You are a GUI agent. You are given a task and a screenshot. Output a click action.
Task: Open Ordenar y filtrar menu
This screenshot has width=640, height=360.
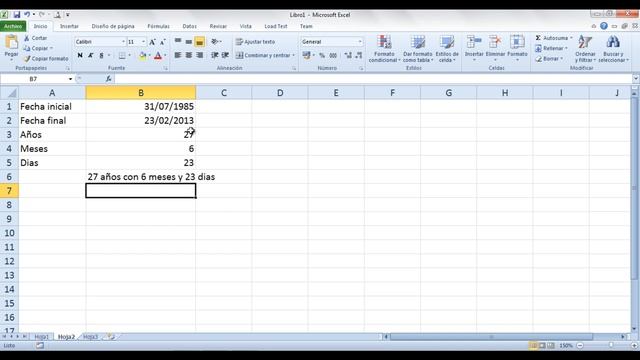585,49
